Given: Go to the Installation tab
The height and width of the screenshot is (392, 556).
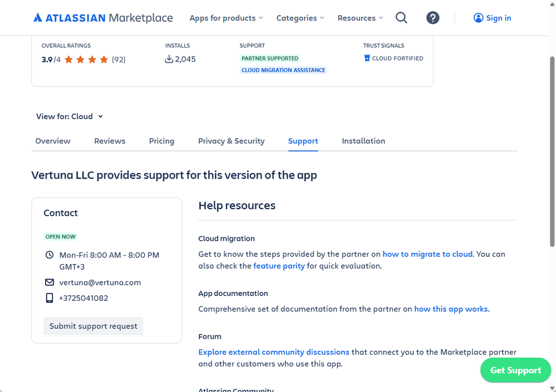Looking at the screenshot, I should pos(363,141).
